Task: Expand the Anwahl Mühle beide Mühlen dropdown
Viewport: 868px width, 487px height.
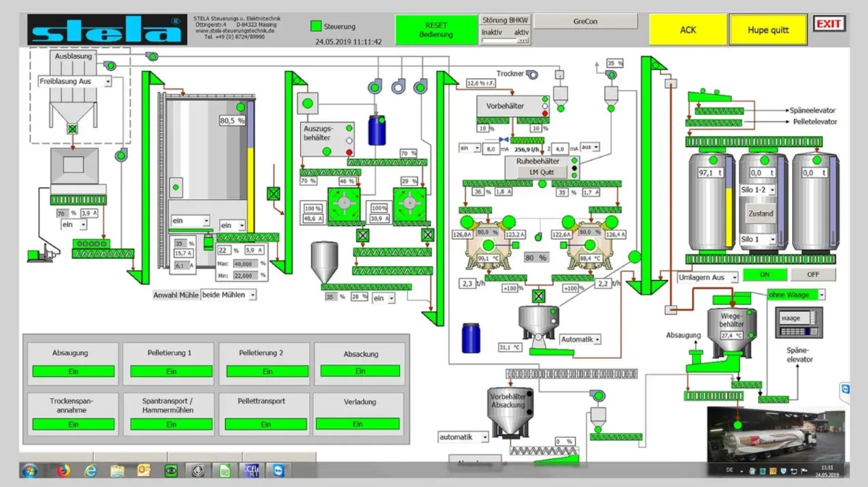Action: pos(229,295)
